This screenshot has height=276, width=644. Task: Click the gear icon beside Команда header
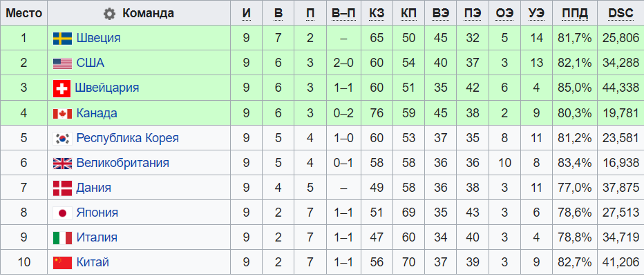(x=109, y=14)
